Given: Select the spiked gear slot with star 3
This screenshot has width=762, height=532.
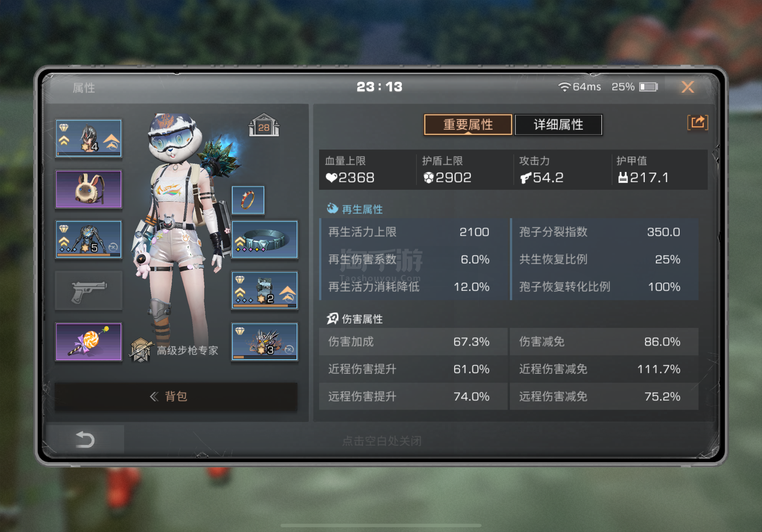Looking at the screenshot, I should click(x=265, y=342).
